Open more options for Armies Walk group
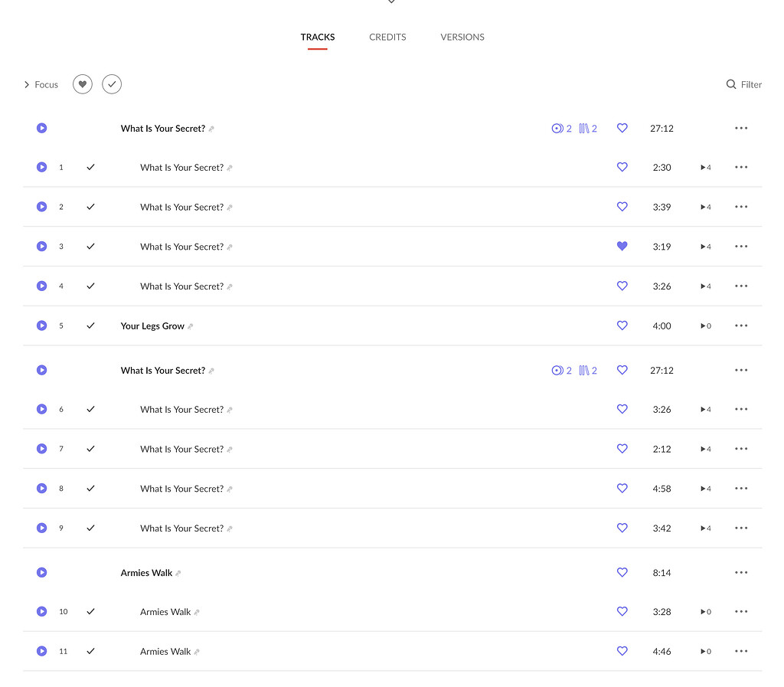This screenshot has width=784, height=687. coord(740,572)
